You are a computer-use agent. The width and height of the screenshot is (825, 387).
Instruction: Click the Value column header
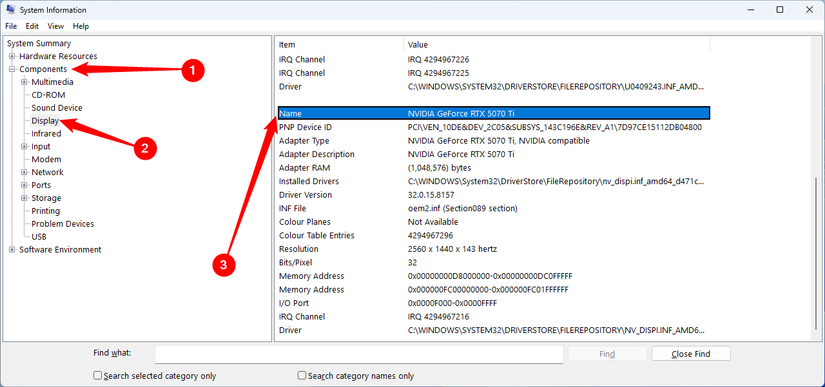(557, 45)
